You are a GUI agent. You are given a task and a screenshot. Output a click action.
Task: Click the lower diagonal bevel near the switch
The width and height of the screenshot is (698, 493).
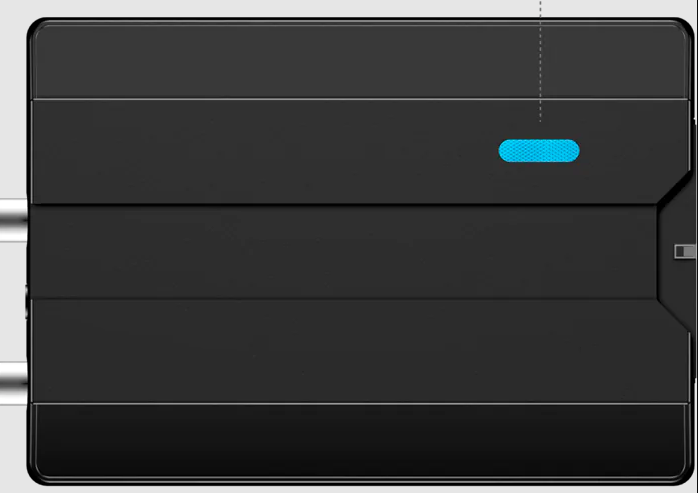click(676, 314)
